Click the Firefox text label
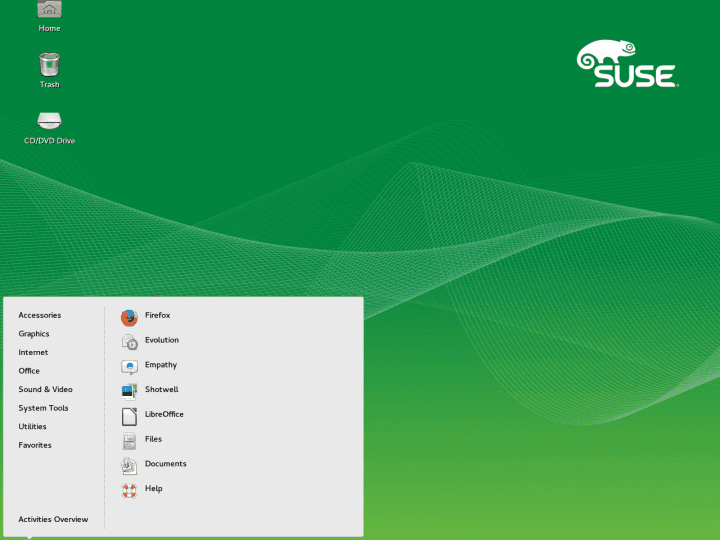Viewport: 720px width, 540px height. coord(158,315)
